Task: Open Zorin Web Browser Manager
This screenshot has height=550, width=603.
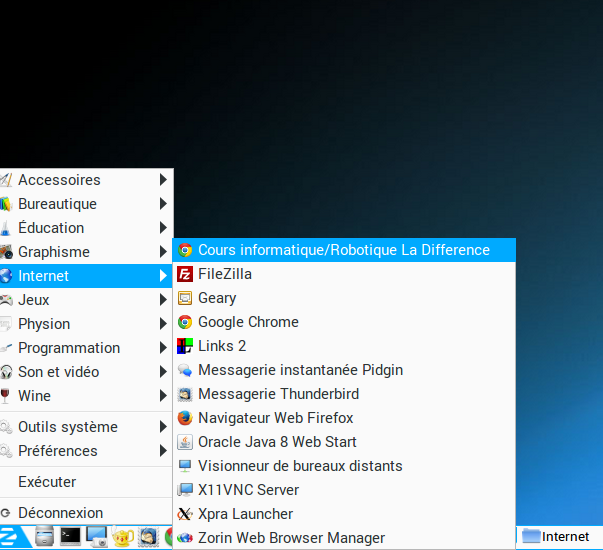Action: pyautogui.click(x=344, y=538)
